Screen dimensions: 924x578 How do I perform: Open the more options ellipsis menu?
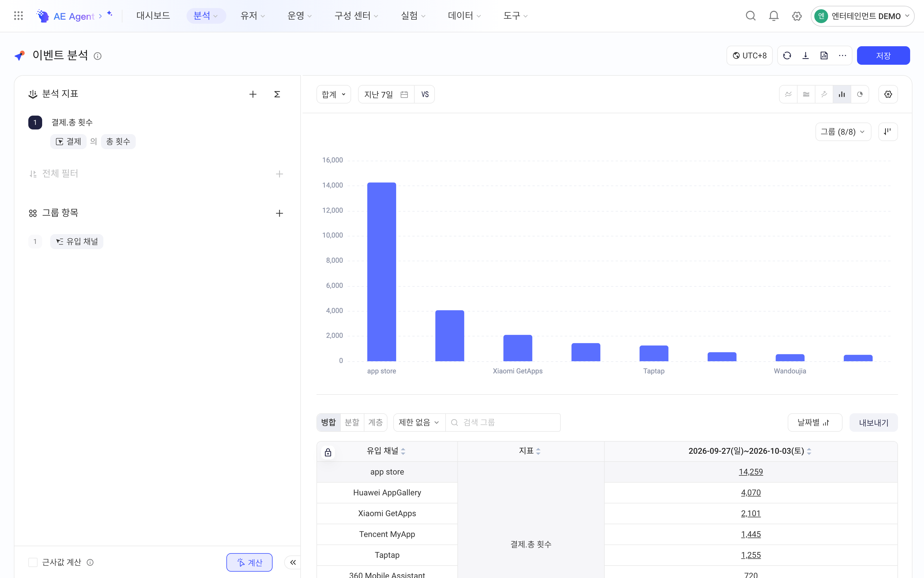(x=842, y=56)
